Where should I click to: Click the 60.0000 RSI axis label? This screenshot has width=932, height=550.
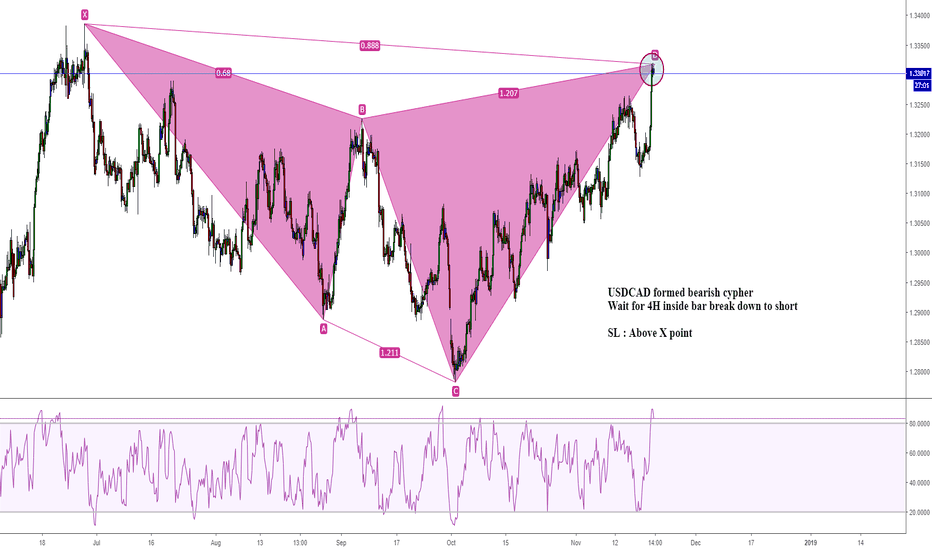pos(919,453)
